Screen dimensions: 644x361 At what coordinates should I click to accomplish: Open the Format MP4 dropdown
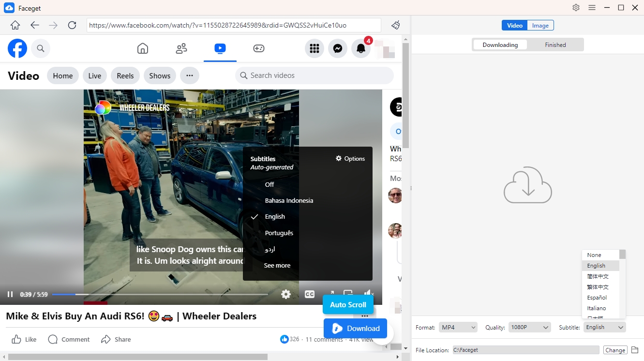click(458, 328)
